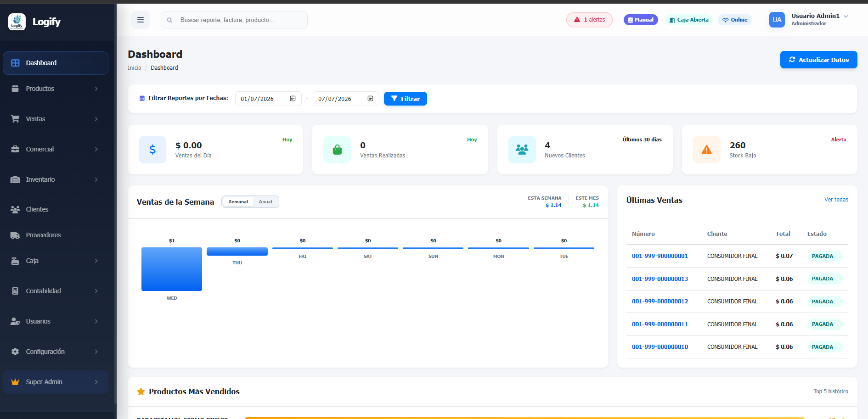Click the Caja cash register icon
868x419 pixels.
pyautogui.click(x=15, y=261)
